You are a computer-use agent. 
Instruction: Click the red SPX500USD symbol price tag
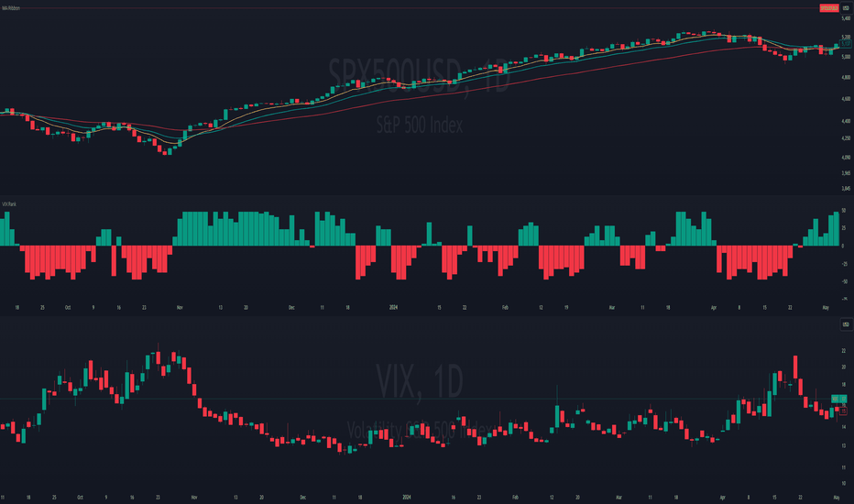pos(829,8)
